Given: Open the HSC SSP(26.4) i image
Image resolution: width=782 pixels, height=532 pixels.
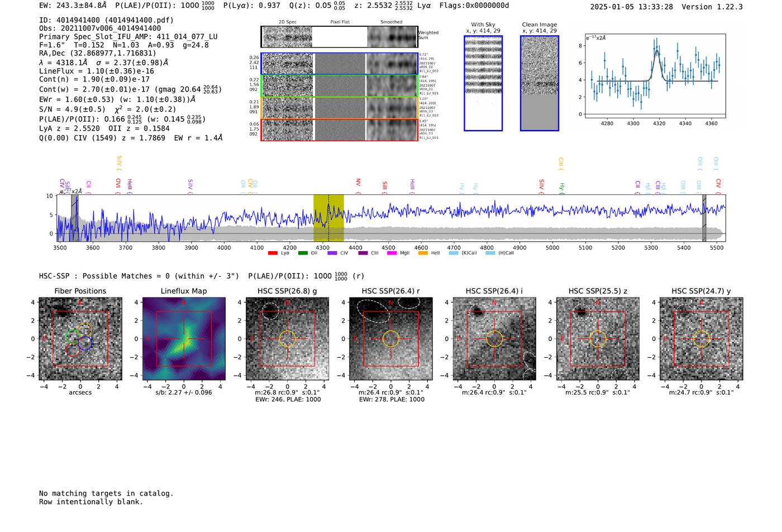Looking at the screenshot, I should tap(494, 339).
